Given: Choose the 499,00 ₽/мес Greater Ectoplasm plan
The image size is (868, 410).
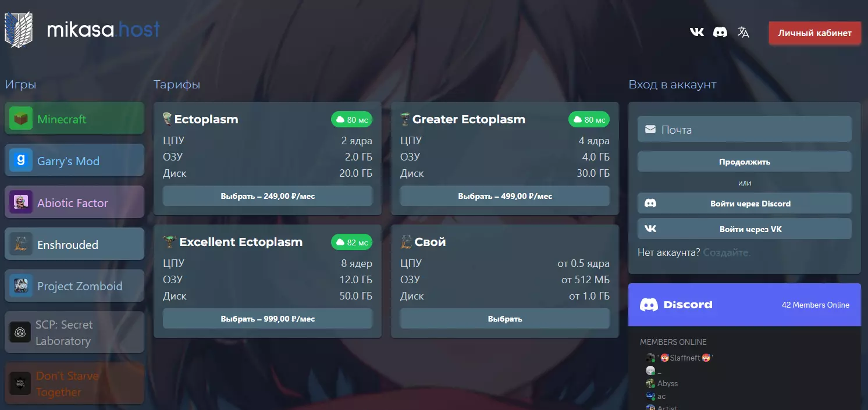Looking at the screenshot, I should pos(505,196).
